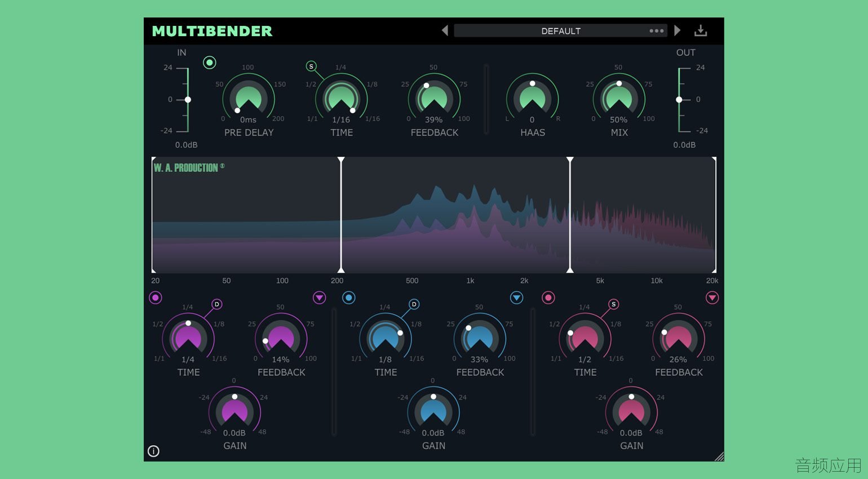Click the pink band FEEDBACK knob

pyautogui.click(x=679, y=338)
